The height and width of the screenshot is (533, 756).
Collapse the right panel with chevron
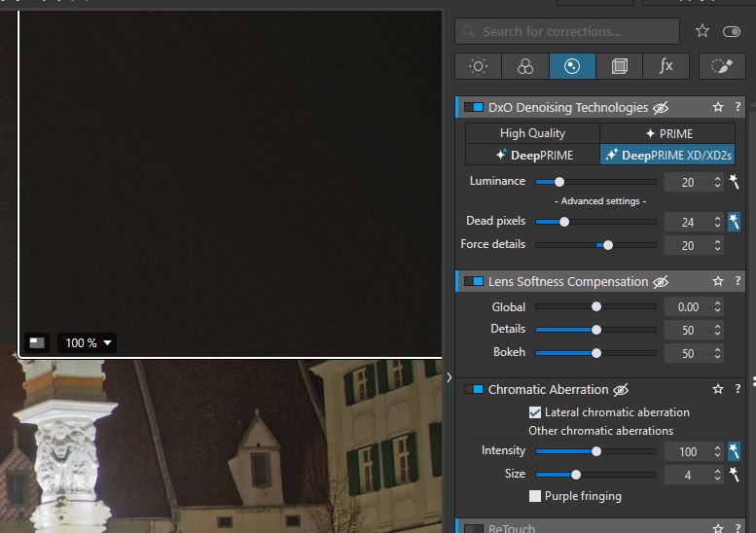click(449, 377)
